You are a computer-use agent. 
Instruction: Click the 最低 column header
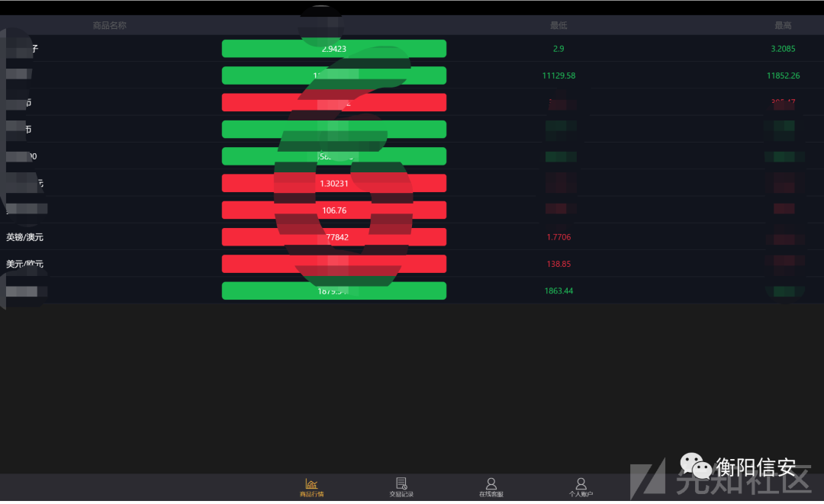coord(558,25)
